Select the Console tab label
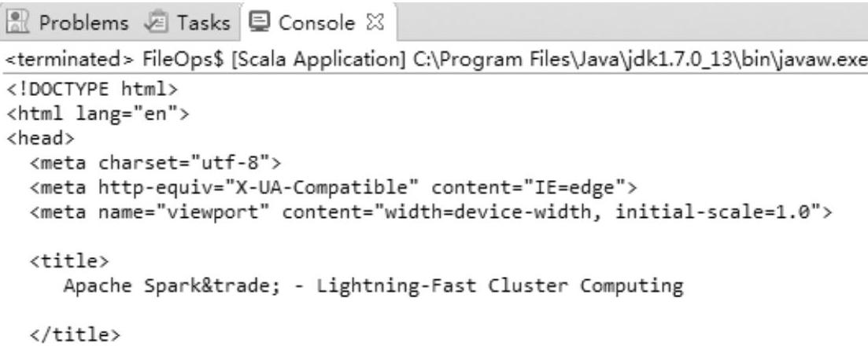This screenshot has width=868, height=350. click(316, 23)
